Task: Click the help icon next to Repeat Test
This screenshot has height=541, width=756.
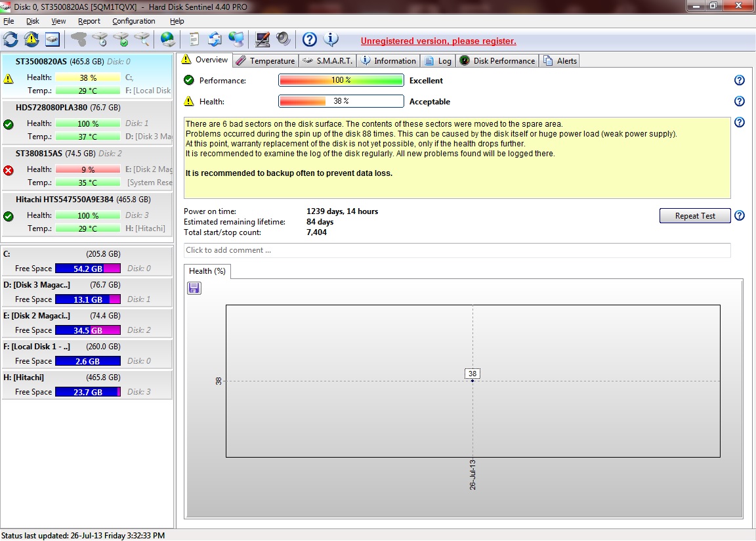Action: pos(739,215)
